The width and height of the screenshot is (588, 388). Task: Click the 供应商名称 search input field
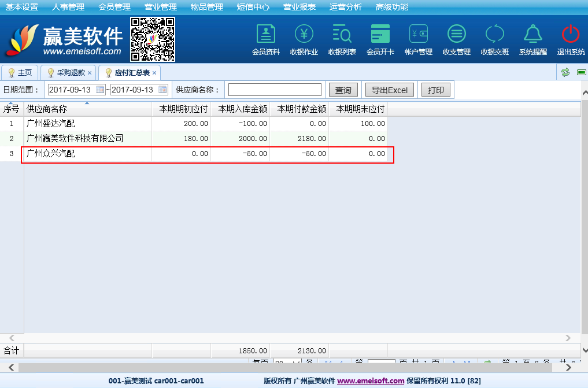[275, 90]
